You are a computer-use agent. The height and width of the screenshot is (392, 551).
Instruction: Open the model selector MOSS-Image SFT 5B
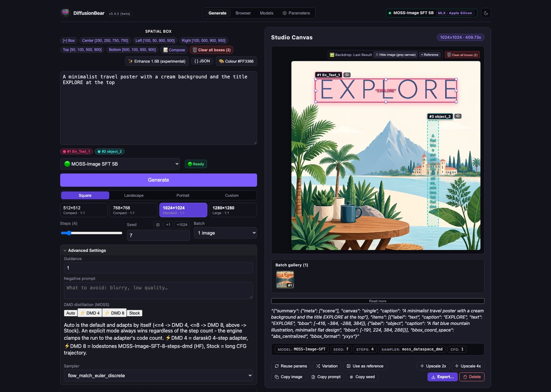click(120, 164)
